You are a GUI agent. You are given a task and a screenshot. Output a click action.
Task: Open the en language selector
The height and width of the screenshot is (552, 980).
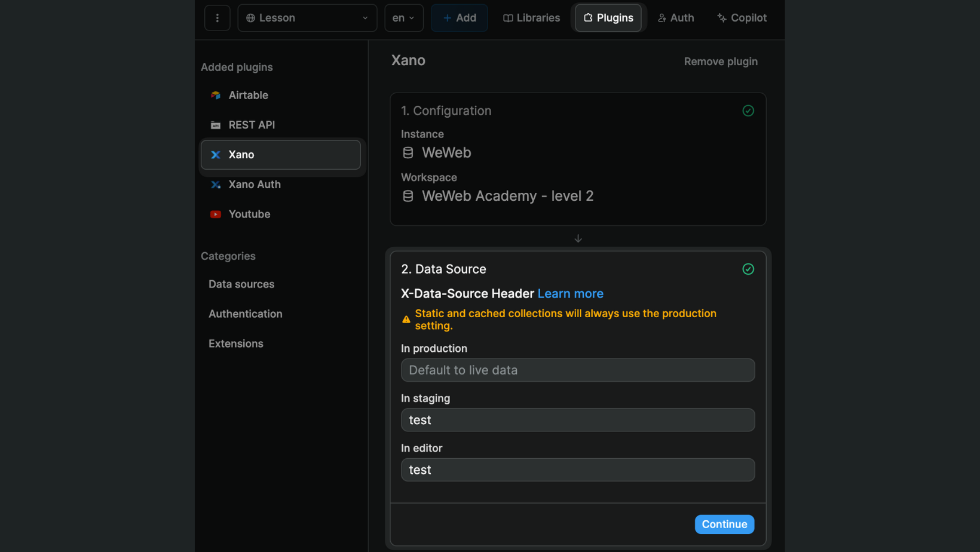[x=403, y=18]
